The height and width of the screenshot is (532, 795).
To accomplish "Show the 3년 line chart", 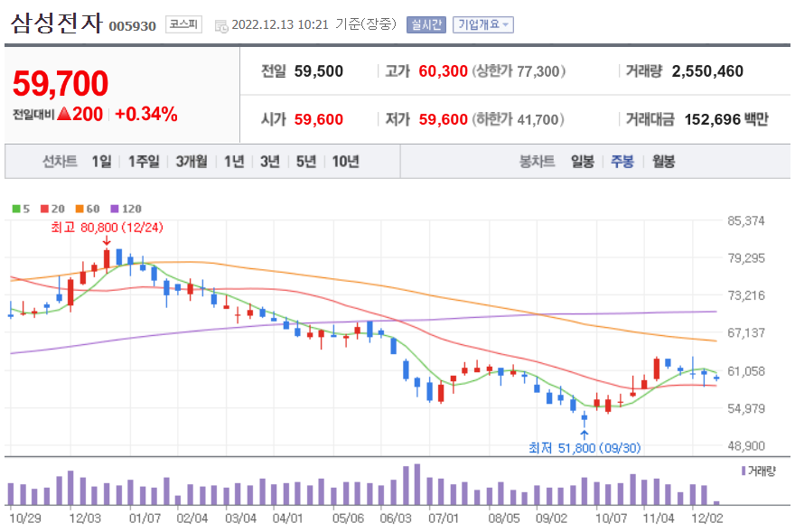I will point(270,162).
